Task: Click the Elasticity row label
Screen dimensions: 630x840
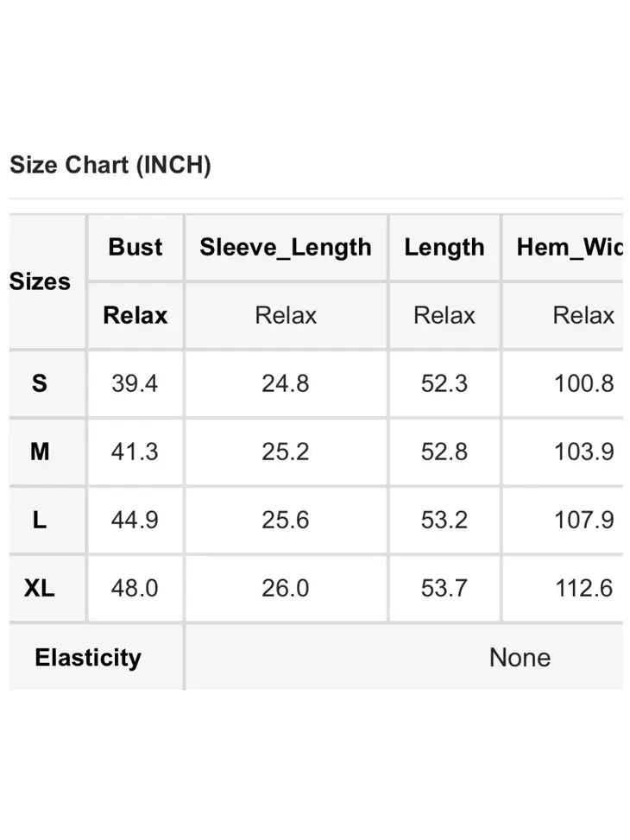Action: [88, 657]
